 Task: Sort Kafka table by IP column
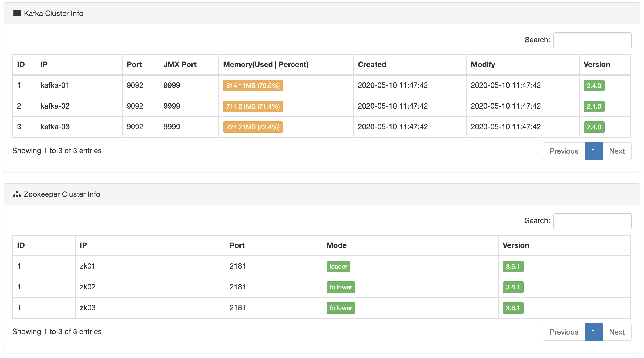(x=79, y=64)
